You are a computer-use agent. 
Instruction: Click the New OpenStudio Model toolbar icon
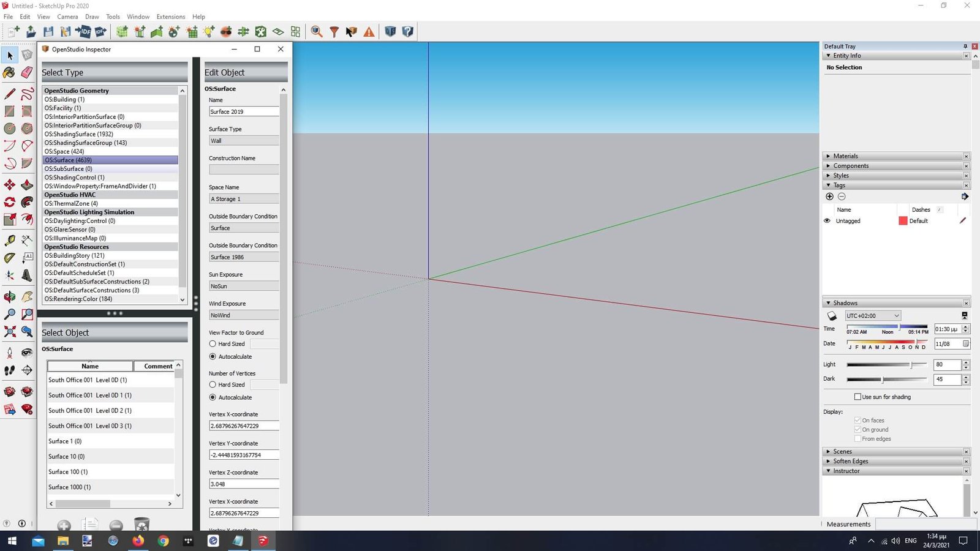(x=14, y=31)
